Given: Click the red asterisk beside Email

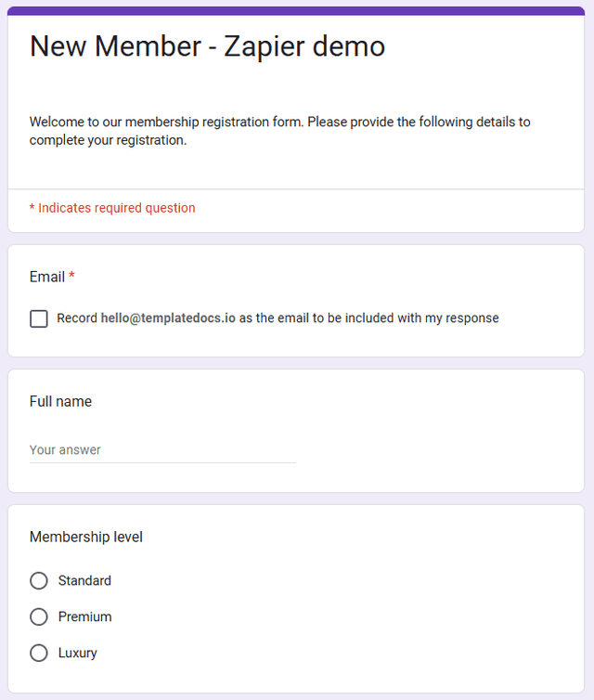Looking at the screenshot, I should [x=71, y=277].
